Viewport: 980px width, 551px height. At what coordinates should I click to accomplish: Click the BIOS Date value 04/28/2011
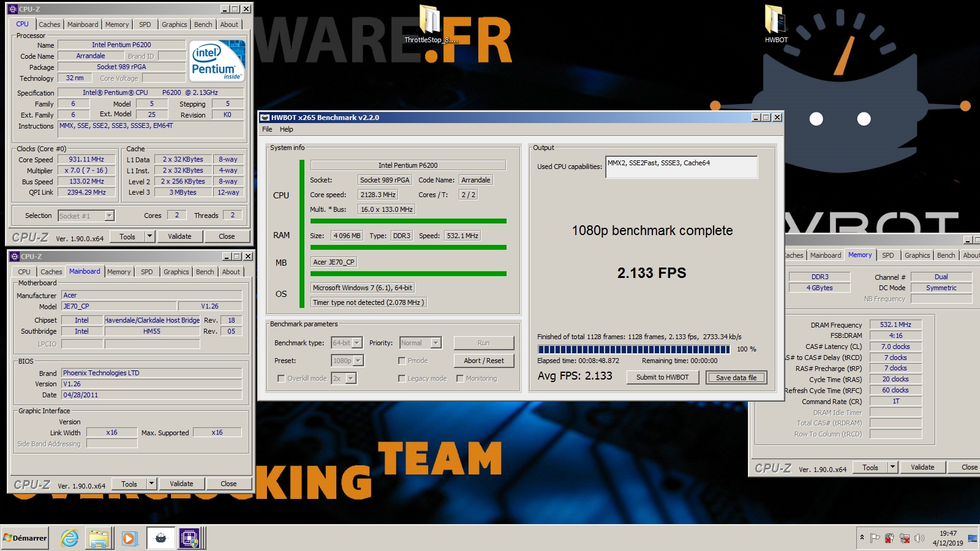pyautogui.click(x=152, y=395)
